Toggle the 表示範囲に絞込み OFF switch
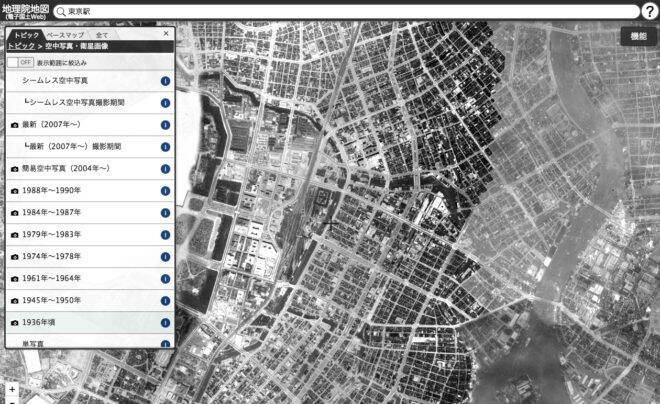Viewport: 660px width, 404px height. coord(20,62)
